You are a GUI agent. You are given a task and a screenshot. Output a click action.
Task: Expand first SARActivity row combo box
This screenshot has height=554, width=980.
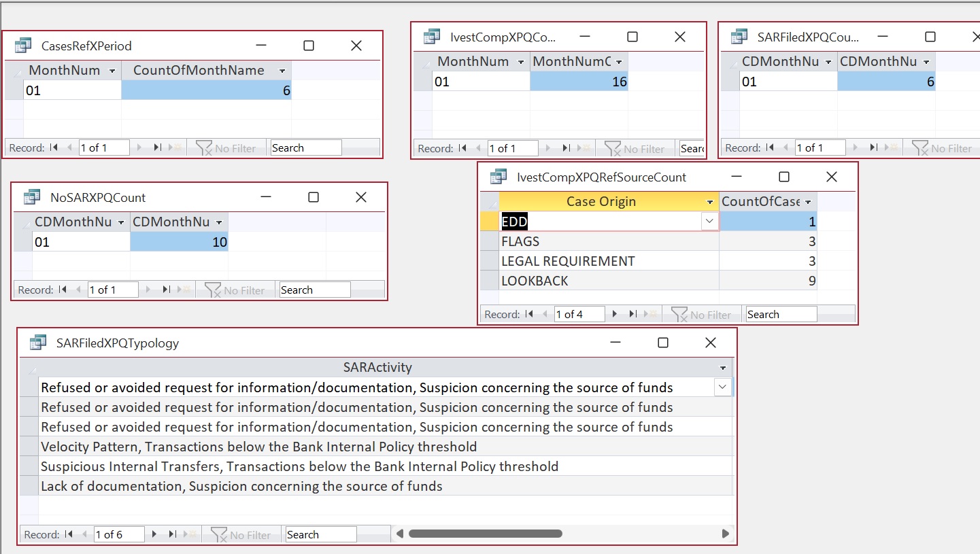[722, 387]
